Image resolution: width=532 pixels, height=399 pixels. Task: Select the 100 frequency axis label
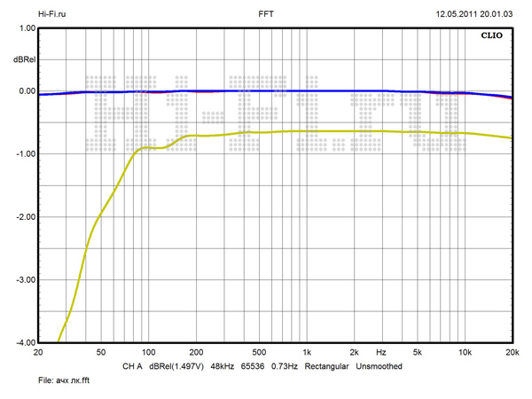point(147,353)
